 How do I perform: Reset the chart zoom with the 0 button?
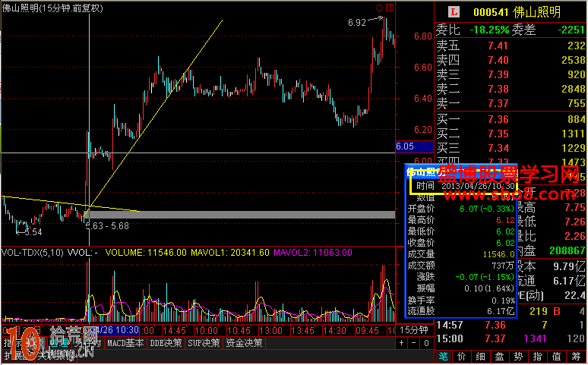pyautogui.click(x=426, y=343)
